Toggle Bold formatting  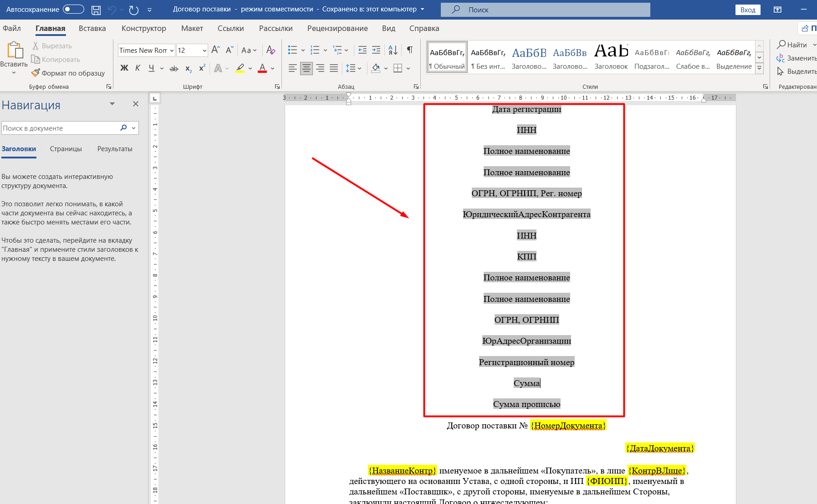click(x=124, y=68)
